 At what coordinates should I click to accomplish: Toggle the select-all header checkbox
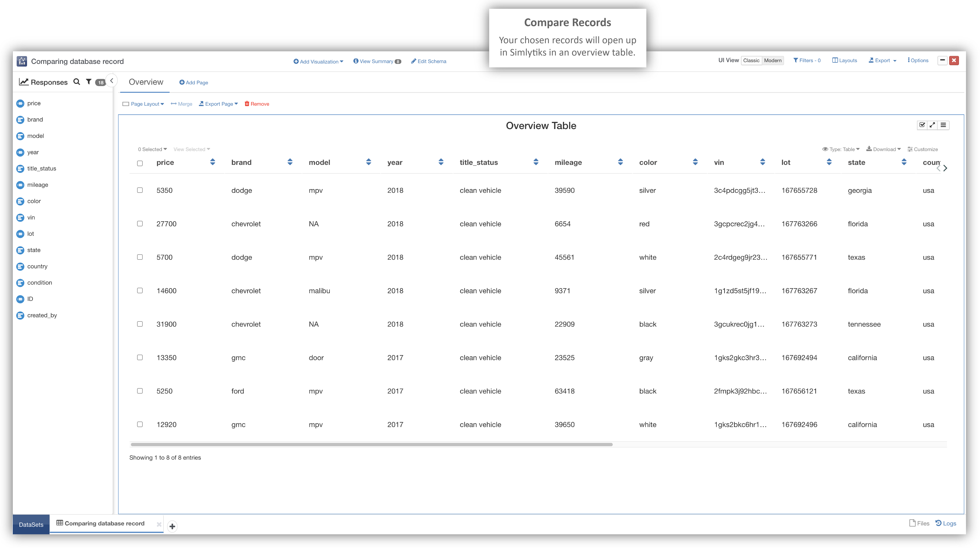[x=140, y=164]
